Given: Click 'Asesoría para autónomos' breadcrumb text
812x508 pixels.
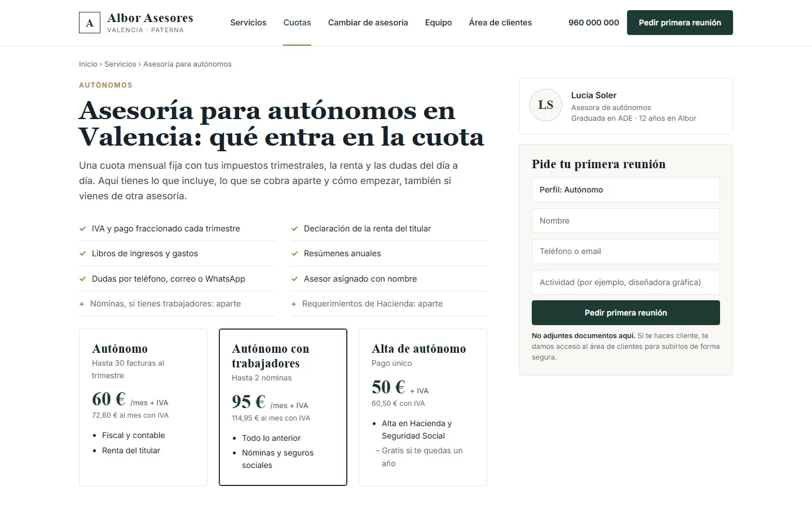Looking at the screenshot, I should tap(187, 64).
